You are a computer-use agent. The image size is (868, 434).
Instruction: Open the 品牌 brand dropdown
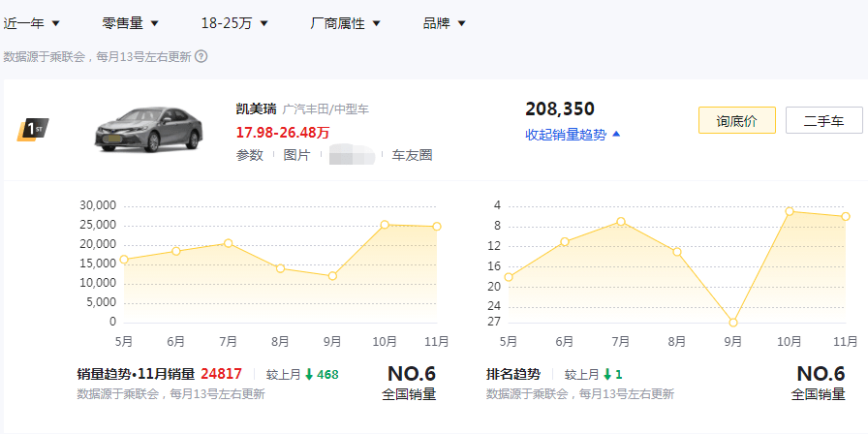click(445, 23)
